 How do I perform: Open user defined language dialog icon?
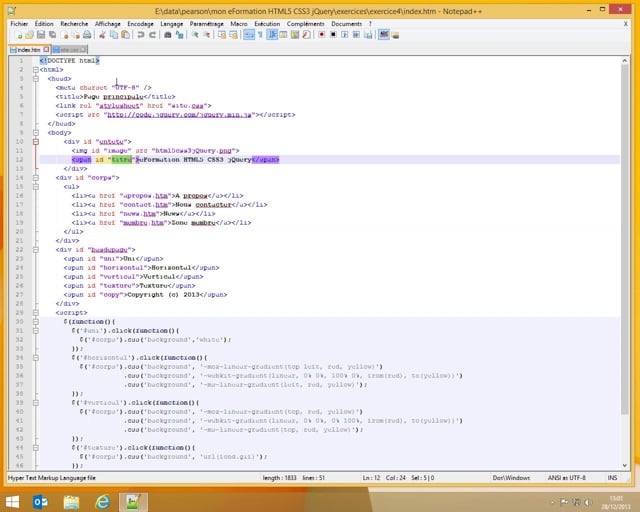[283, 35]
